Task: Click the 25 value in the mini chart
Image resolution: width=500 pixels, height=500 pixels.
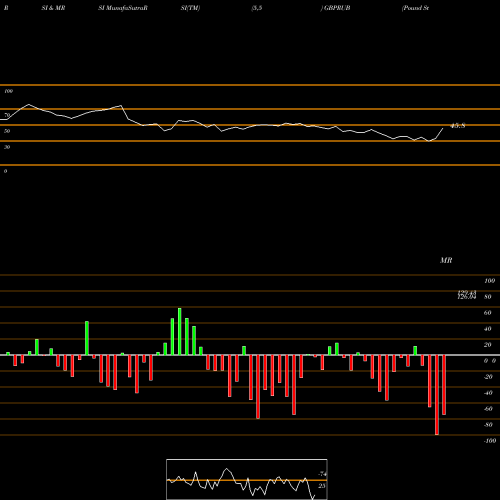Action: point(322,486)
